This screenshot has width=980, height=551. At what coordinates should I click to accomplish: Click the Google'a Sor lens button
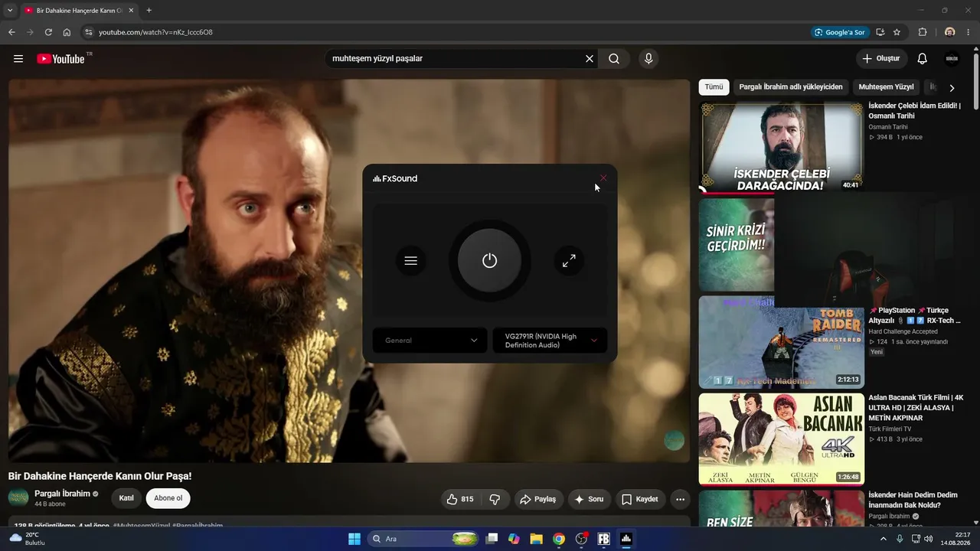point(840,32)
